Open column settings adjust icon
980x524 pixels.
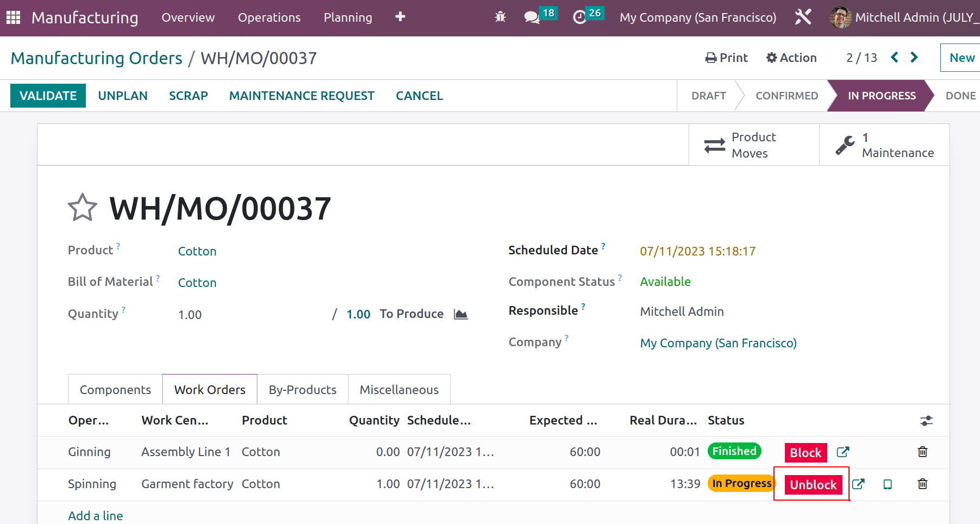tap(926, 421)
